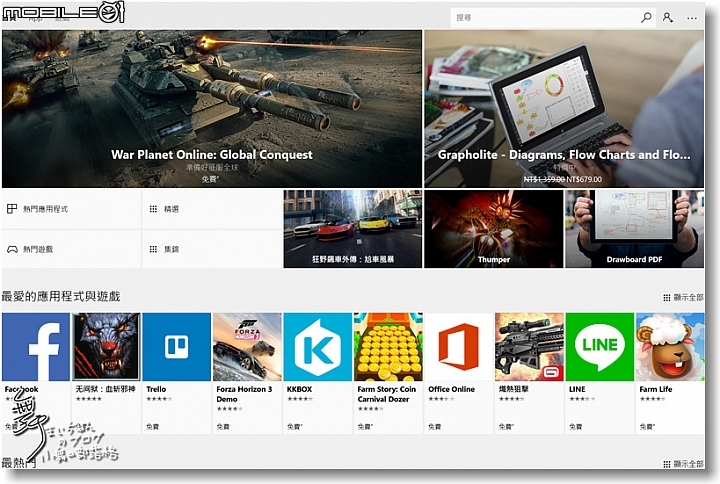Click the Office Online app icon
720x484 pixels.
click(459, 347)
